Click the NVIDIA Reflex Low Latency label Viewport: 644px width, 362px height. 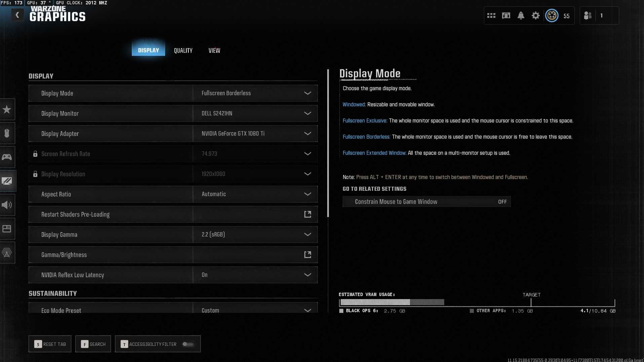point(73,275)
